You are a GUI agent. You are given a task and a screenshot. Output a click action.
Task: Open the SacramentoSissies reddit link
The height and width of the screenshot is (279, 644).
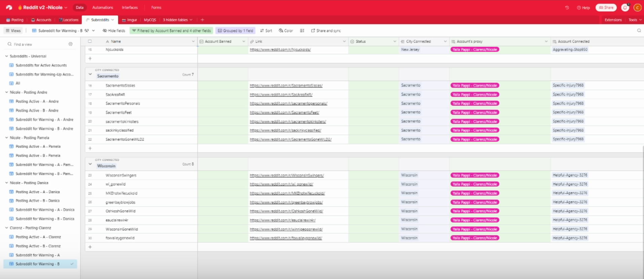coord(286,85)
